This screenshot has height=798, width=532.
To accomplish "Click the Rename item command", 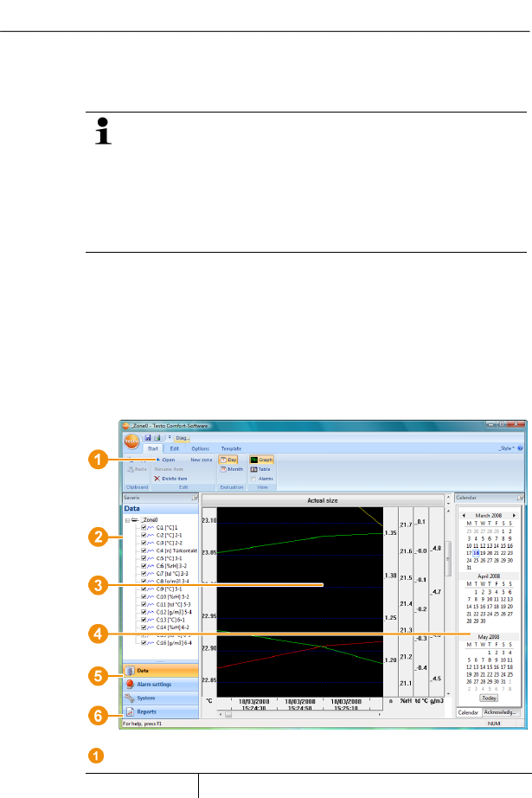I will click(169, 469).
